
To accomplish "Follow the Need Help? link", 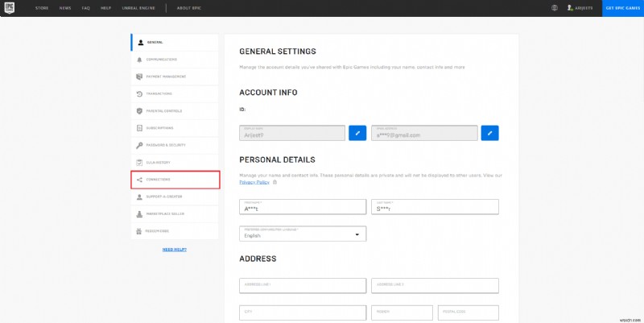I will (x=175, y=250).
